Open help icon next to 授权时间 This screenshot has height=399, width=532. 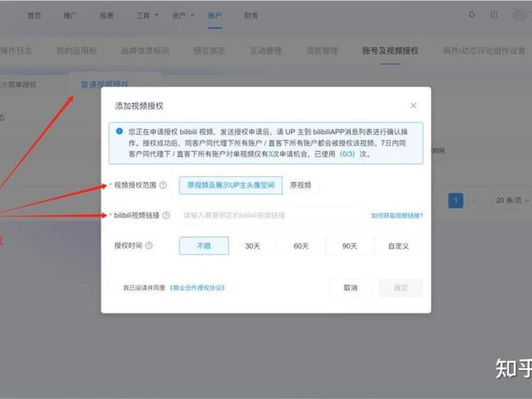149,245
